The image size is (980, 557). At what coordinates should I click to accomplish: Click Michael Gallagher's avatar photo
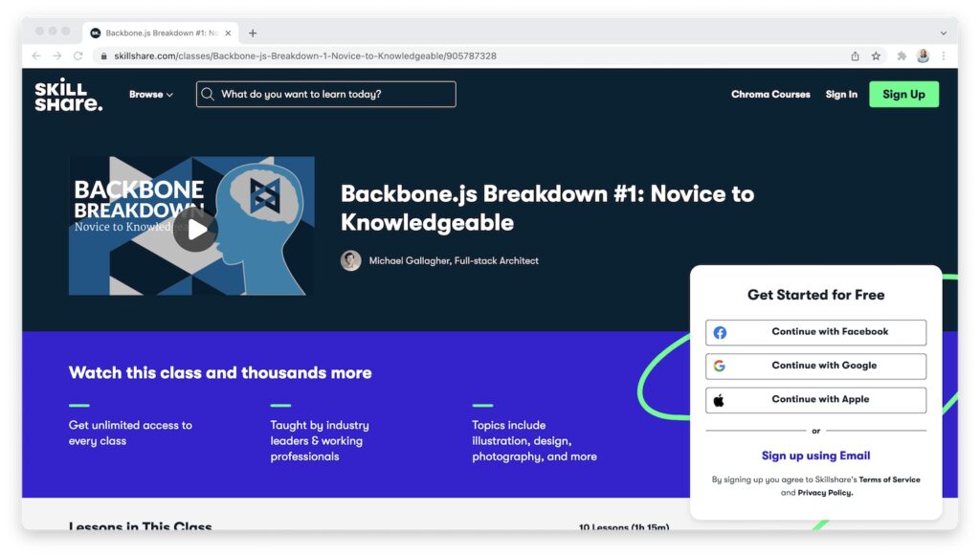coord(350,260)
